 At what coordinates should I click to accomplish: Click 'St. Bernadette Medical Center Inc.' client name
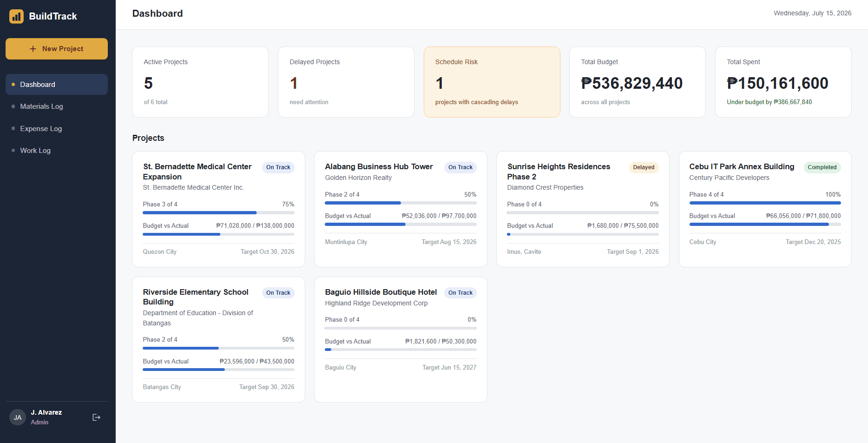coord(193,187)
